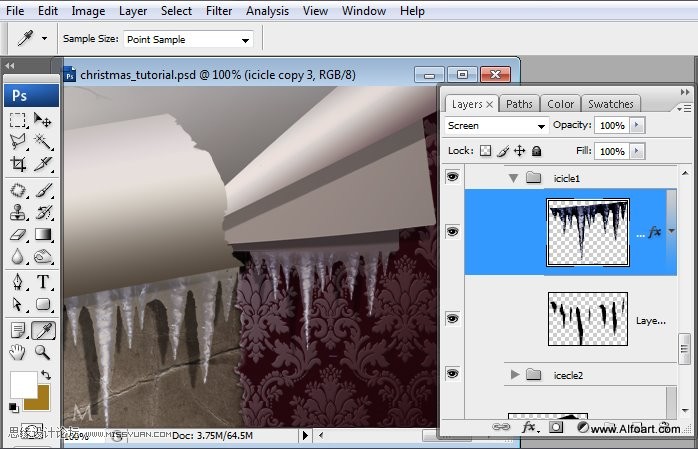698x449 pixels.
Task: Toggle lock transparent pixels option
Action: (x=485, y=151)
